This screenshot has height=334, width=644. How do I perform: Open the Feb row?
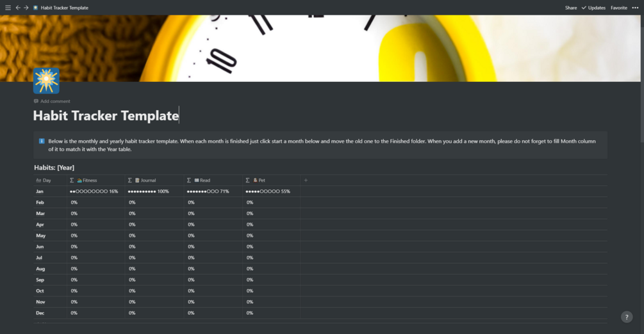40,203
